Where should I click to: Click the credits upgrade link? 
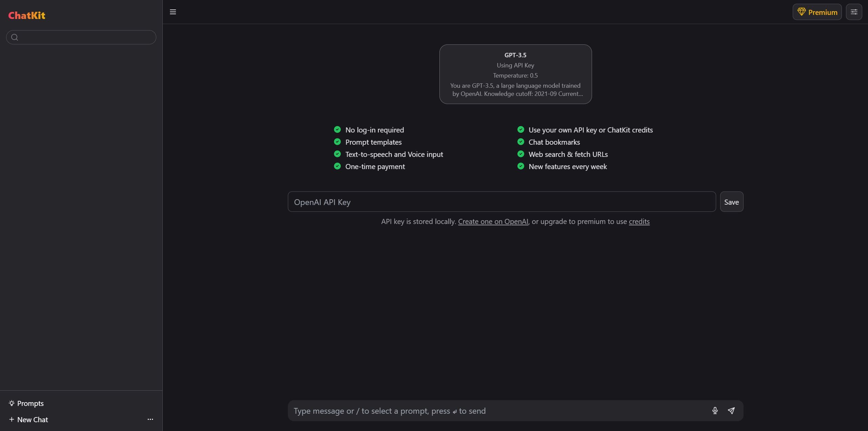(639, 221)
